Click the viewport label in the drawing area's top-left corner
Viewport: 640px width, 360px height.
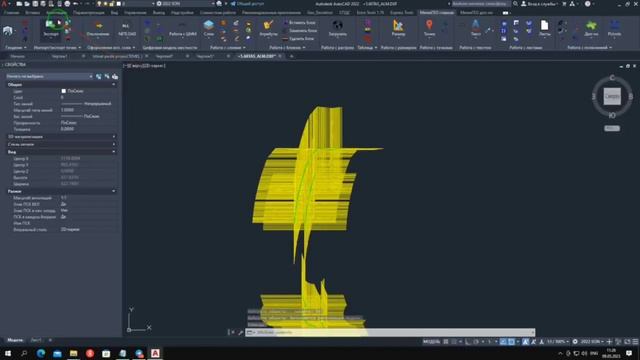(145, 66)
